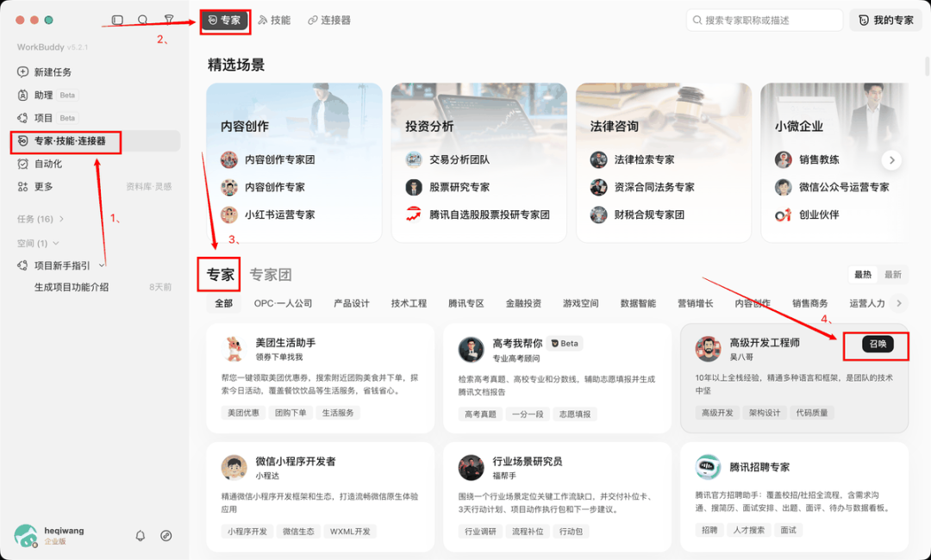
Task: Expand the 任务 (16) section
Action: click(41, 219)
